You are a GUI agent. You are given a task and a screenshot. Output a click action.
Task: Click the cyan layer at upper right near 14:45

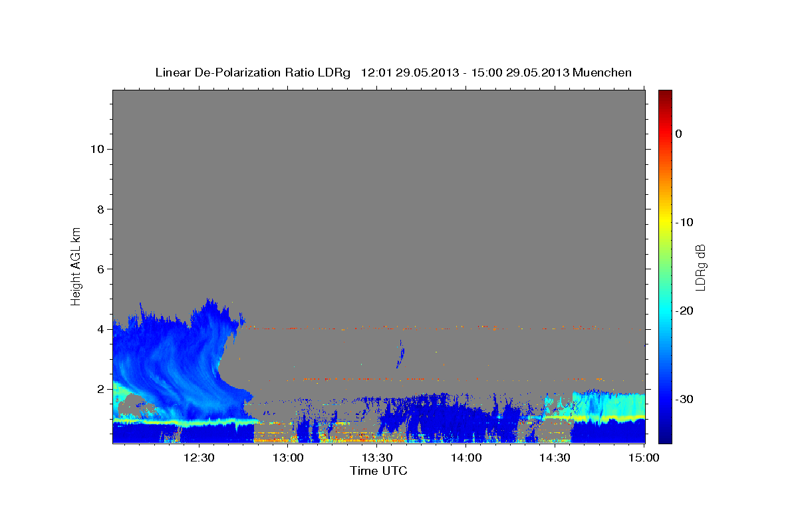click(608, 404)
